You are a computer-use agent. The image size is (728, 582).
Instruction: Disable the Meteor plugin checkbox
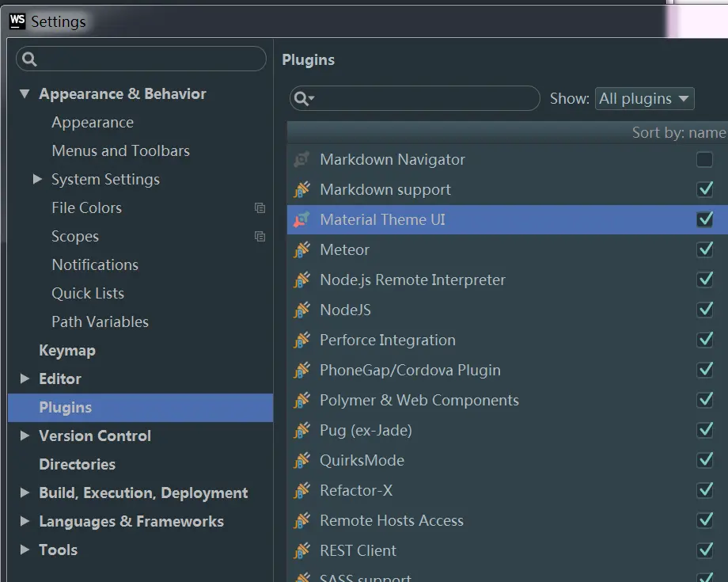pyautogui.click(x=704, y=250)
